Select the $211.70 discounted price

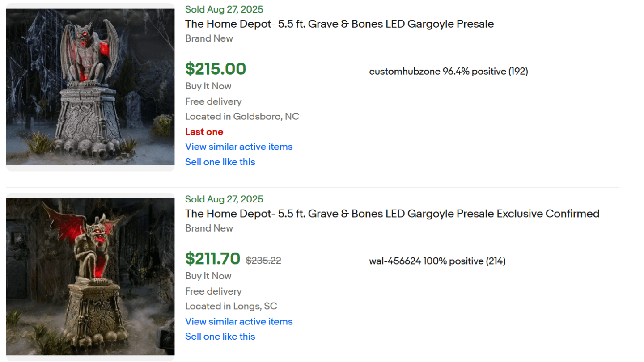213,259
